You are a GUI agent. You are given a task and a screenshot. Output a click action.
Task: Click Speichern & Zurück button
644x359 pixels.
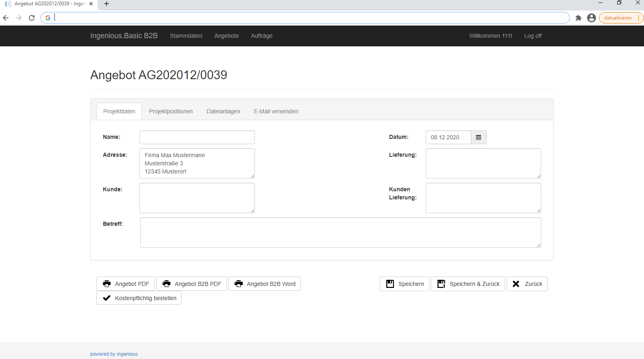(x=468, y=284)
